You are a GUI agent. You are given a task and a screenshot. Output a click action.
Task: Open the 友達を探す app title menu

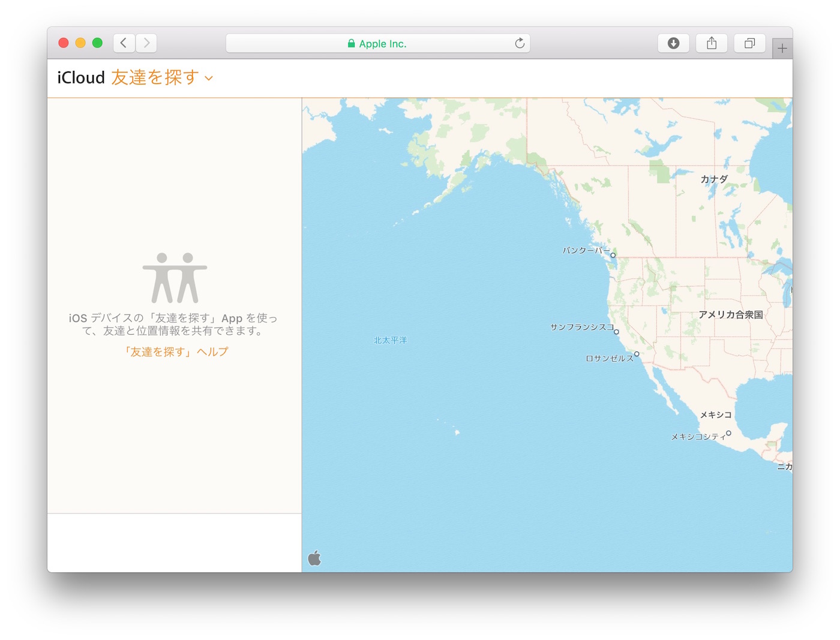155,77
